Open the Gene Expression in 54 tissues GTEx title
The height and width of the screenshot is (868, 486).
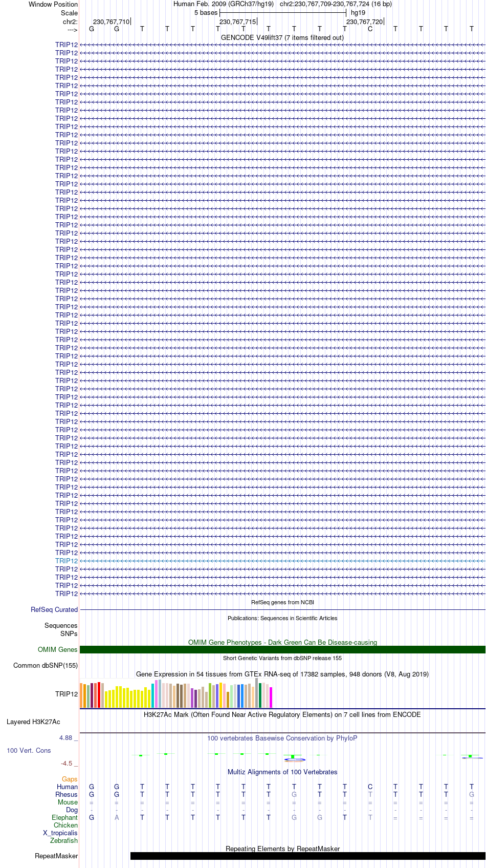282,674
